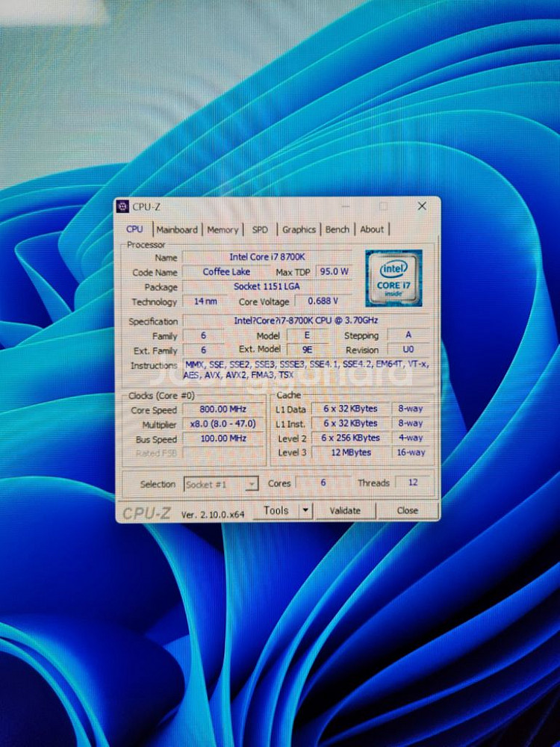Click the Specification field i7-8700K CPU @ 3.70GHz
This screenshot has height=747, width=560.
pyautogui.click(x=306, y=320)
